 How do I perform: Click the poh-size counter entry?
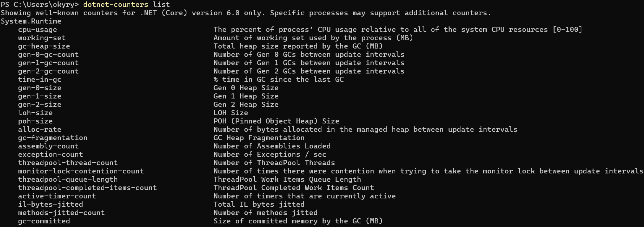click(x=35, y=121)
